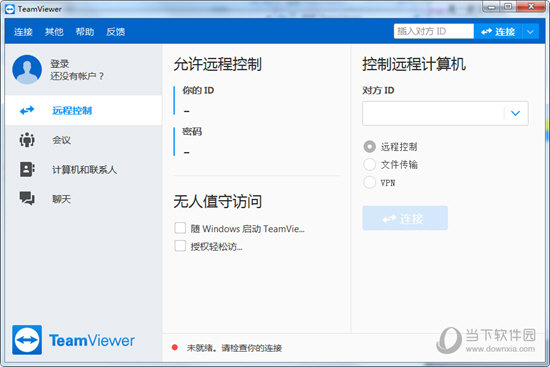Tick the 授权轻松访问 checkbox
550x367 pixels.
(180, 246)
